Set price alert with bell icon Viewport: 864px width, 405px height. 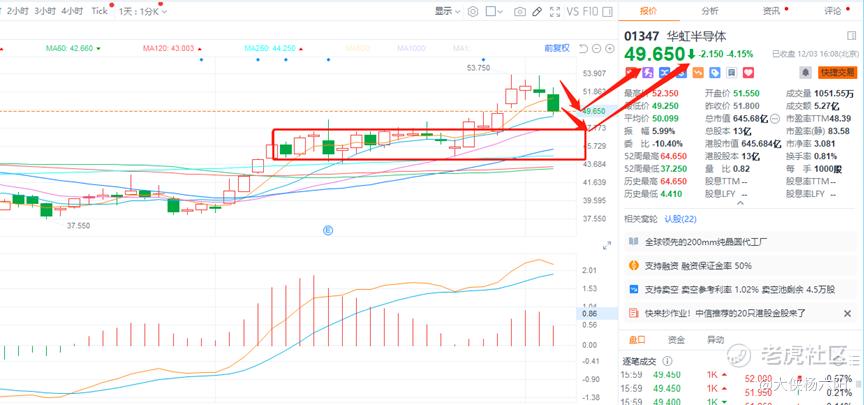coord(806,72)
